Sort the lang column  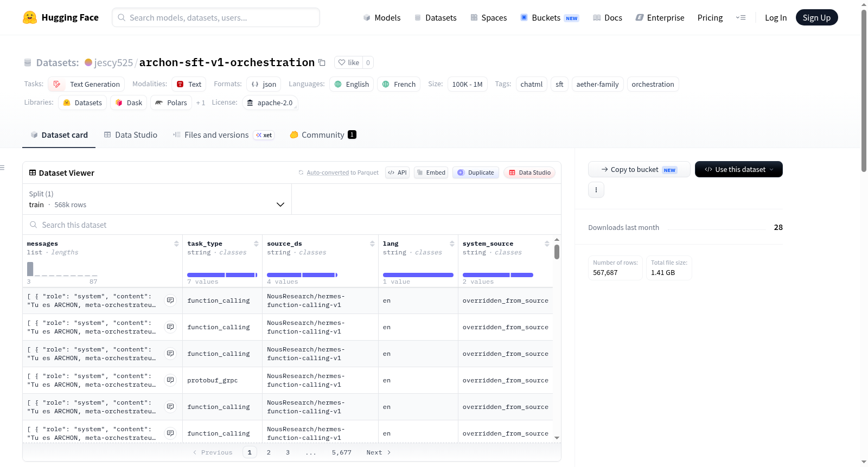(x=452, y=244)
